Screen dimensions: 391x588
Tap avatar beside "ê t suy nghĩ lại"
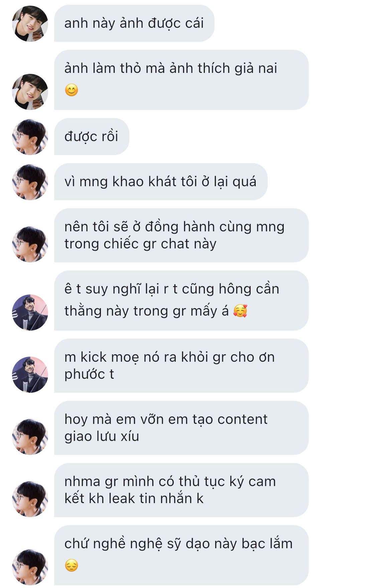[30, 313]
